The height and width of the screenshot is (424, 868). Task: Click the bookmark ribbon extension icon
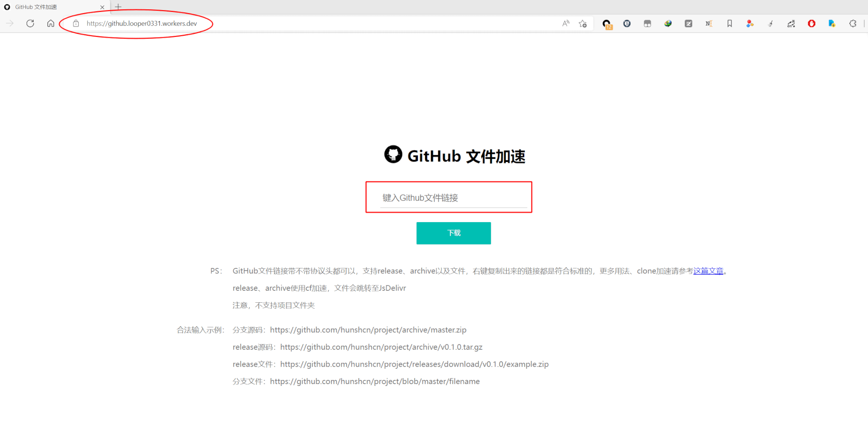pos(729,24)
